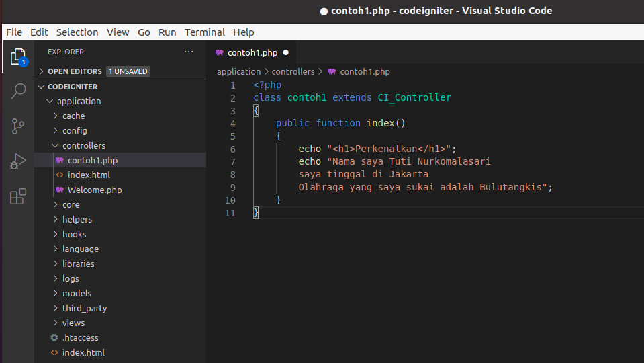Click HTML icon of application index.html
This screenshot has height=363, width=644.
pyautogui.click(x=54, y=353)
